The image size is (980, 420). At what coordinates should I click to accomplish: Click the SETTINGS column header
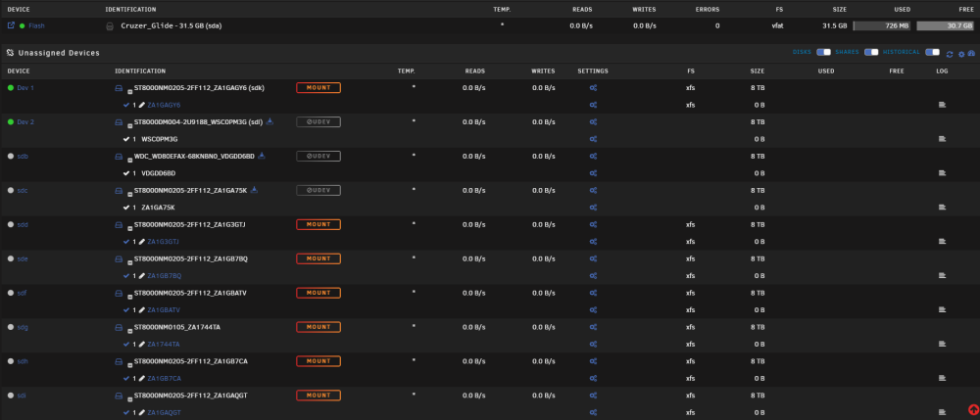tap(593, 71)
